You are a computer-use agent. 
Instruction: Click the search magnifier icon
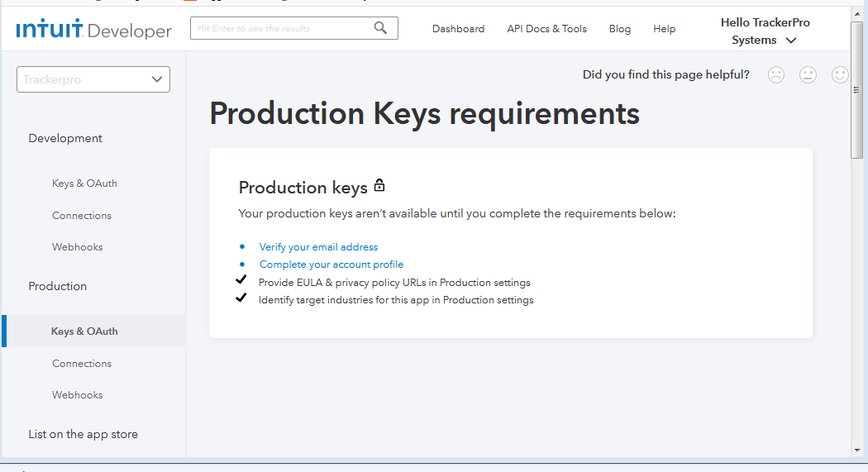coord(380,28)
